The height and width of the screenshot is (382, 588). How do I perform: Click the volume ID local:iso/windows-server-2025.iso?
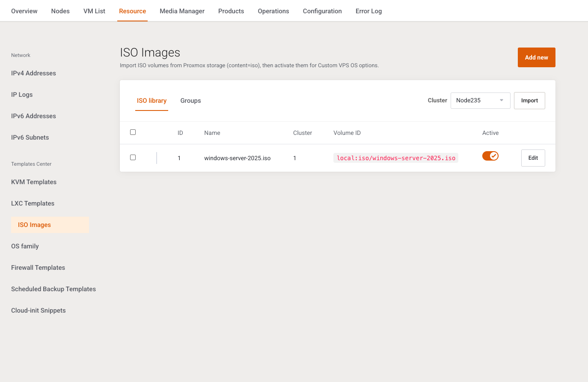[396, 158]
